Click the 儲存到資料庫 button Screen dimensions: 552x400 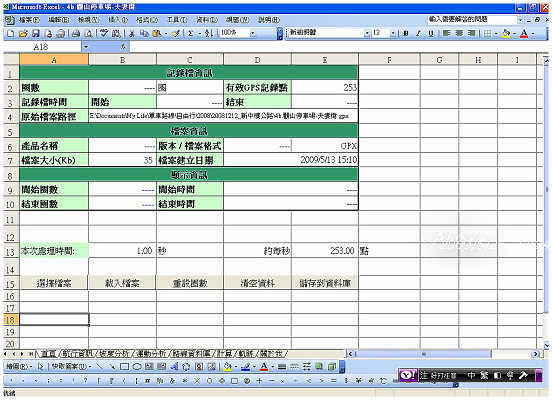325,283
